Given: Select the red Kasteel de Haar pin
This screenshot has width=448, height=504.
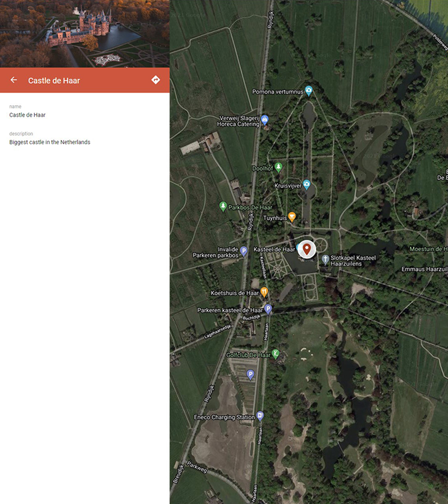Looking at the screenshot, I should 307,249.
